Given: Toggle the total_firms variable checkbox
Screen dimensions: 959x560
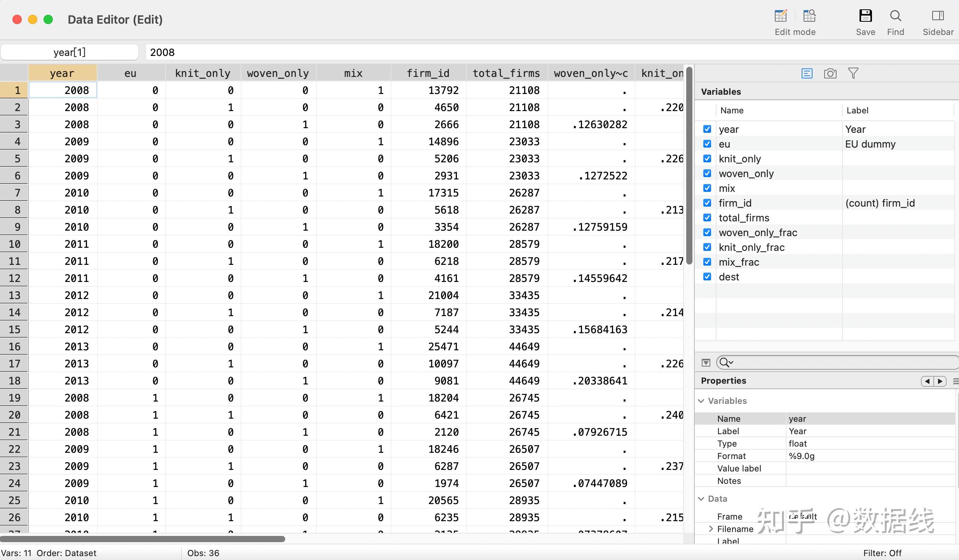Looking at the screenshot, I should coord(707,217).
